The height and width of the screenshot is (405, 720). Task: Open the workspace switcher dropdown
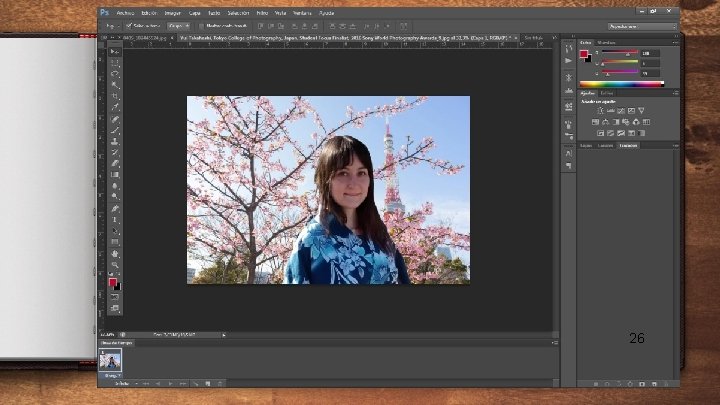pyautogui.click(x=642, y=27)
